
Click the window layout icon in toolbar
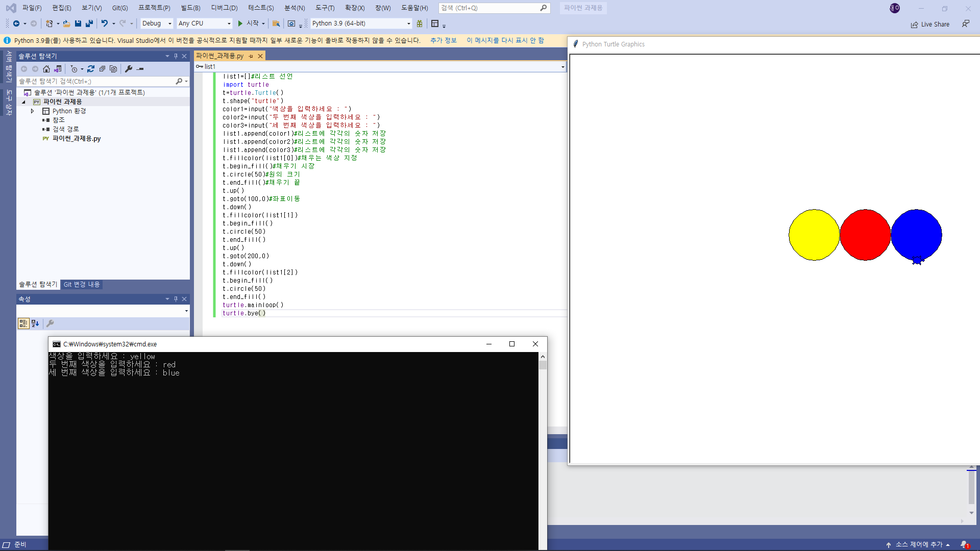coord(435,23)
